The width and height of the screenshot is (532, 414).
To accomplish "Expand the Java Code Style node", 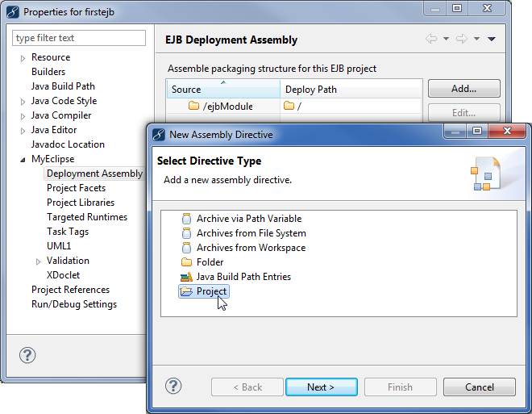I will 23,102.
